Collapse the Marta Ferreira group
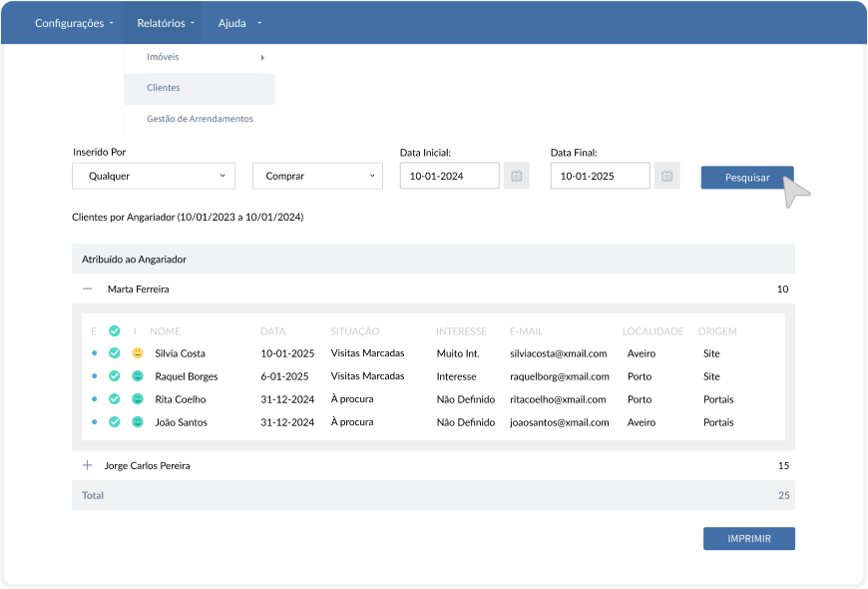Image resolution: width=868 pixels, height=589 pixels. coord(87,289)
